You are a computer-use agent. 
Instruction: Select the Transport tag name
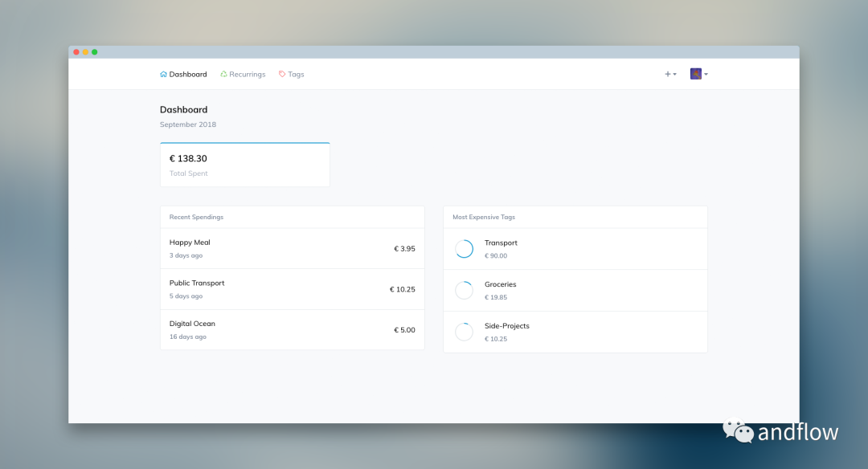point(501,243)
